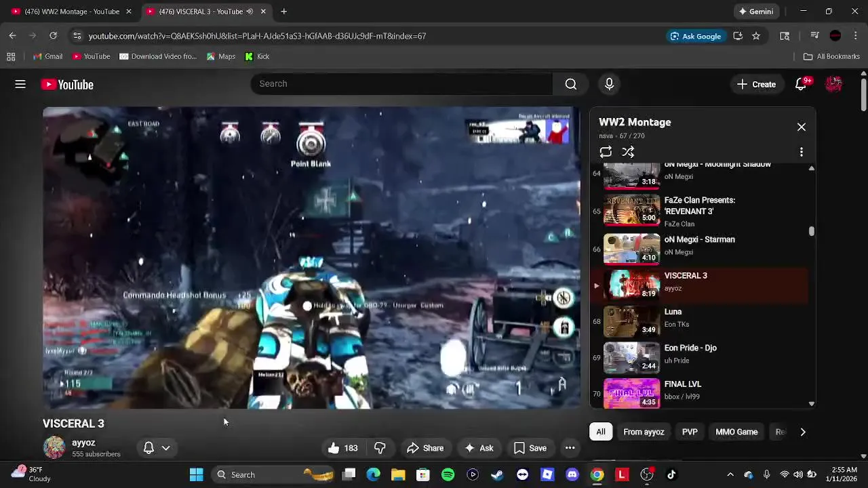The width and height of the screenshot is (868, 488).
Task: Select the PVP filter chip
Action: 690,432
